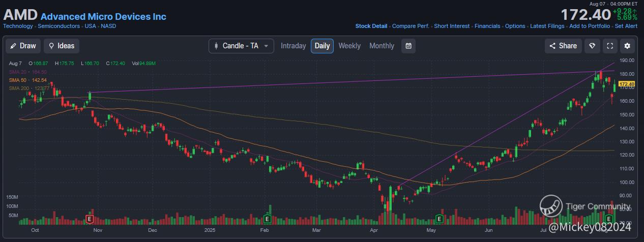
Task: Open chart settings gear
Action: tap(627, 46)
